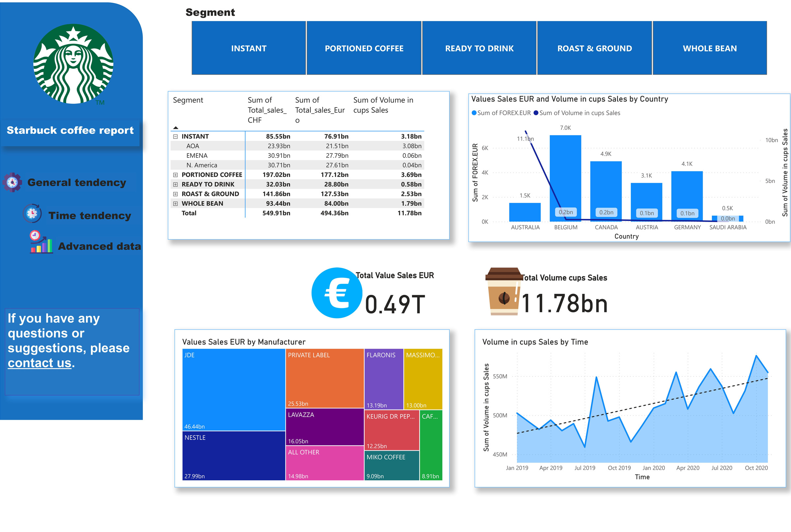The image size is (791, 532).
Task: Expand the WHOLE BEAN row
Action: 176,204
